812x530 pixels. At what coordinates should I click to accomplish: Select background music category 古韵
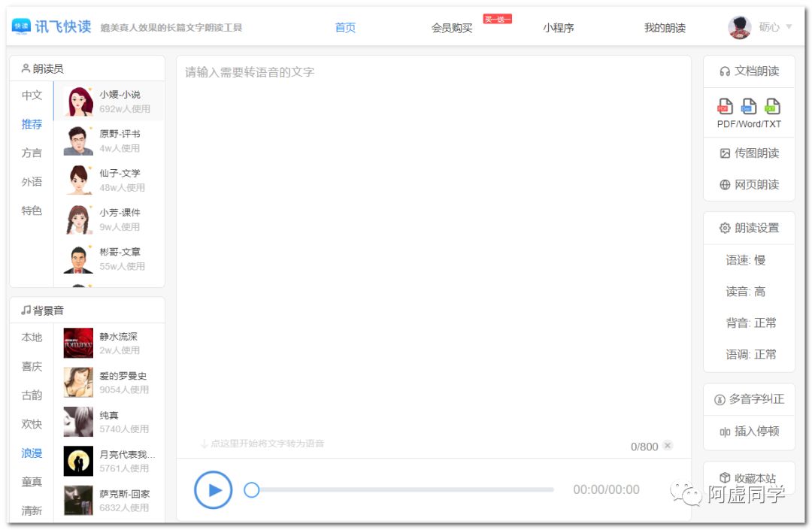tap(32, 395)
